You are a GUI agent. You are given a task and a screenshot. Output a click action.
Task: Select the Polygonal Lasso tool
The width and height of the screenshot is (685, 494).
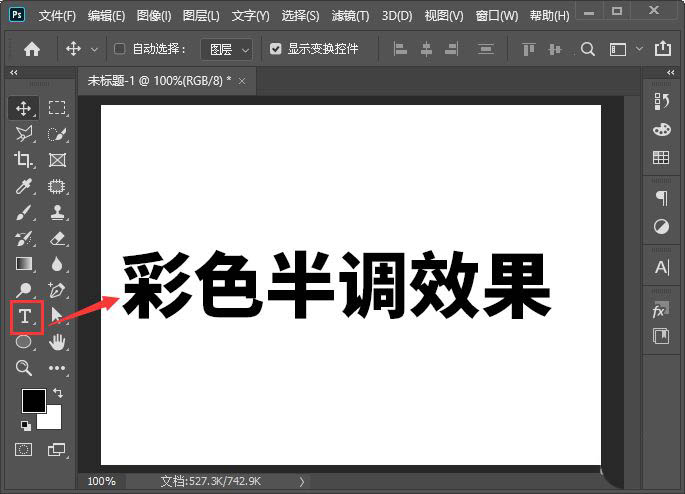tap(24, 134)
